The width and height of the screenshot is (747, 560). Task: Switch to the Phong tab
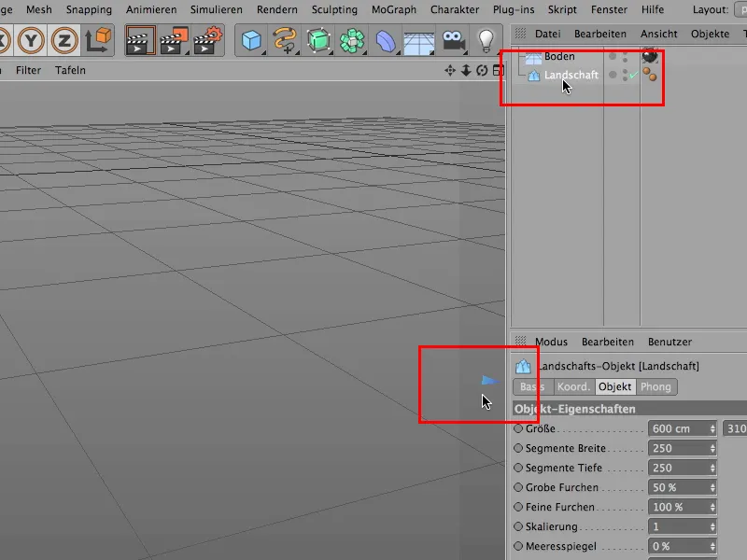coord(655,386)
